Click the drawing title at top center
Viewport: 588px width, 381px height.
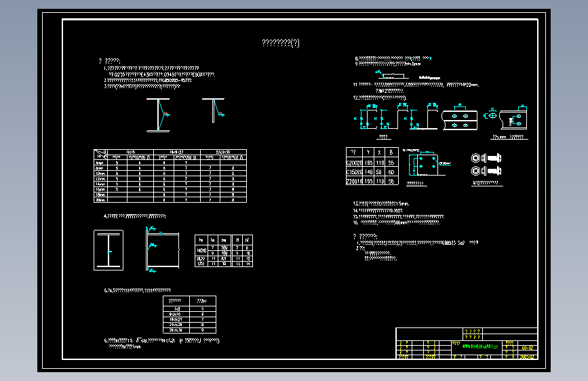[x=281, y=43]
